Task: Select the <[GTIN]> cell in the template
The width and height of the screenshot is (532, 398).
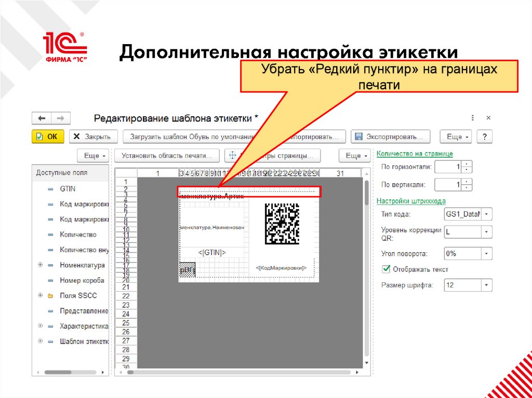Action: tap(212, 253)
